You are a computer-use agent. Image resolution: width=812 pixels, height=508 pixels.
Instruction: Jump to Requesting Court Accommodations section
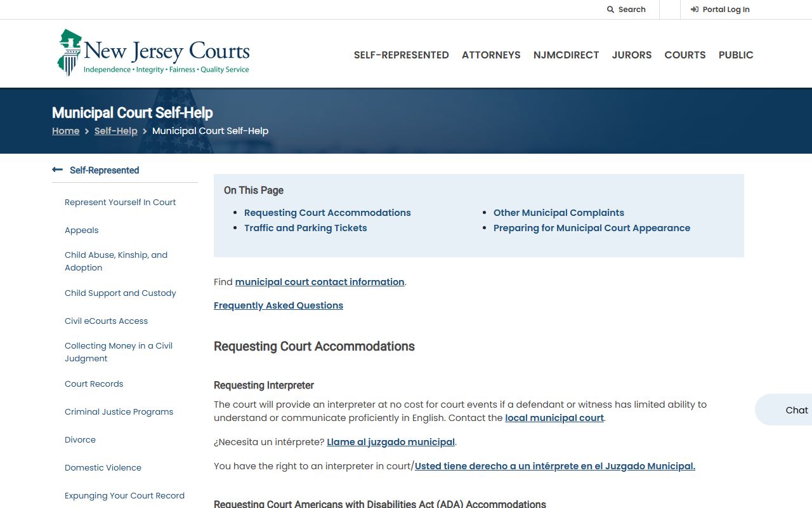pyautogui.click(x=327, y=213)
